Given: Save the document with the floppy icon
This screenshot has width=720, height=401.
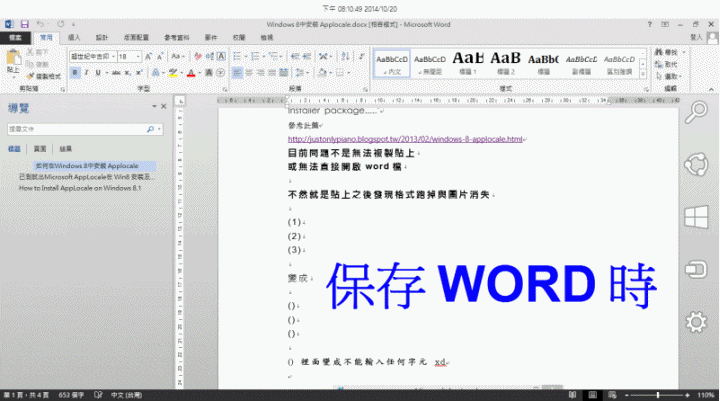Looking at the screenshot, I should 24,24.
